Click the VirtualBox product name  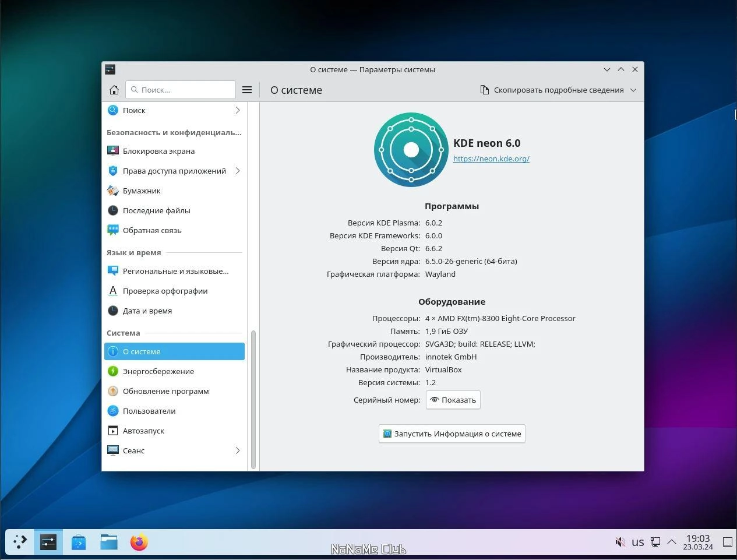click(443, 369)
